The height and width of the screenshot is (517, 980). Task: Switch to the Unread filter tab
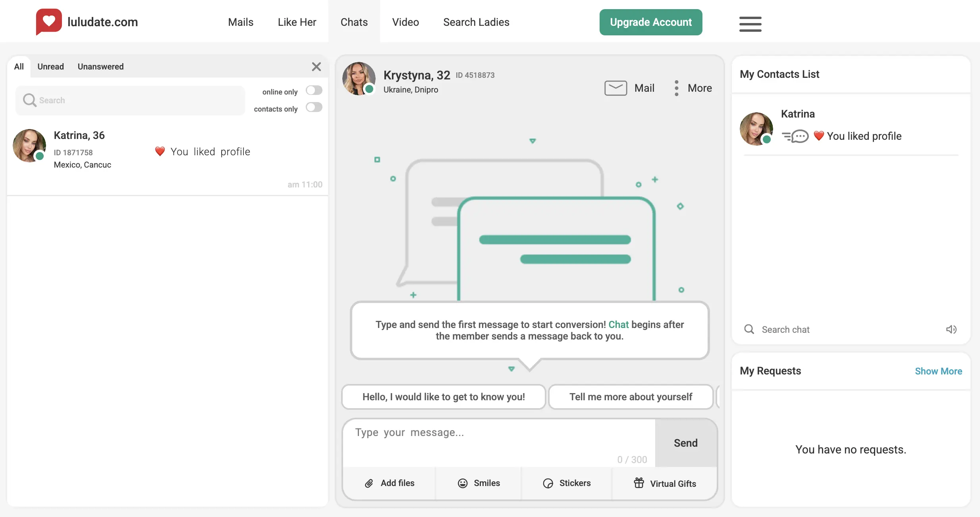[50, 67]
